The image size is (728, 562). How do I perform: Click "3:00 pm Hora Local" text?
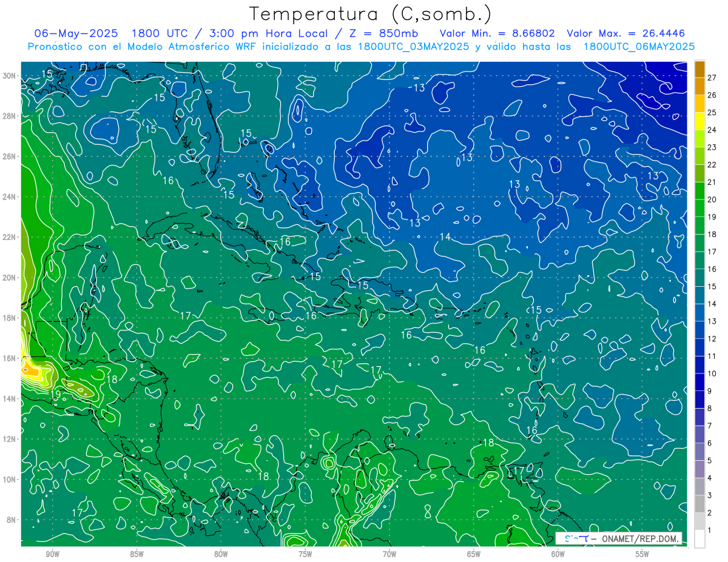[264, 33]
